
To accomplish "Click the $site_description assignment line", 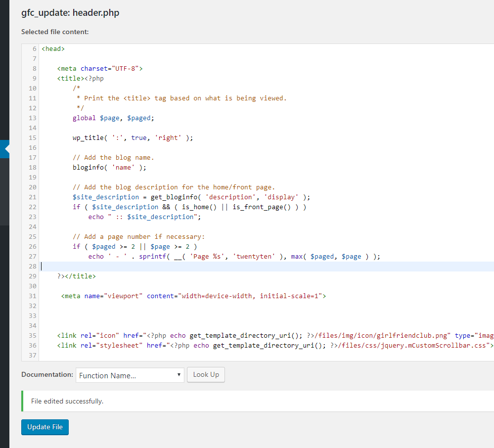I will click(191, 197).
